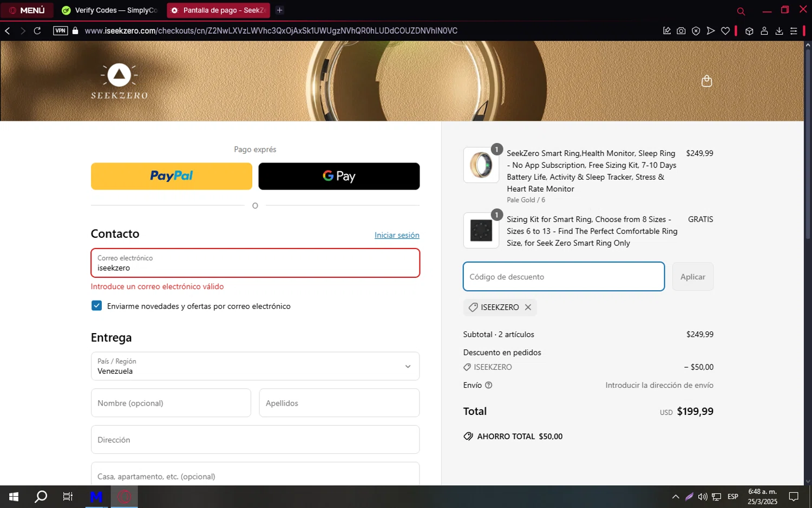
Task: Open Task View on taskbar
Action: (68, 497)
